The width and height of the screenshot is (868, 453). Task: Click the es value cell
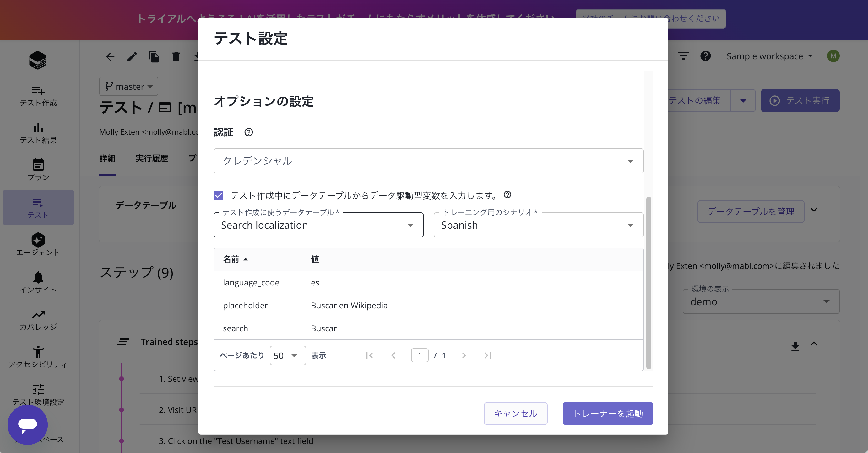pyautogui.click(x=315, y=283)
